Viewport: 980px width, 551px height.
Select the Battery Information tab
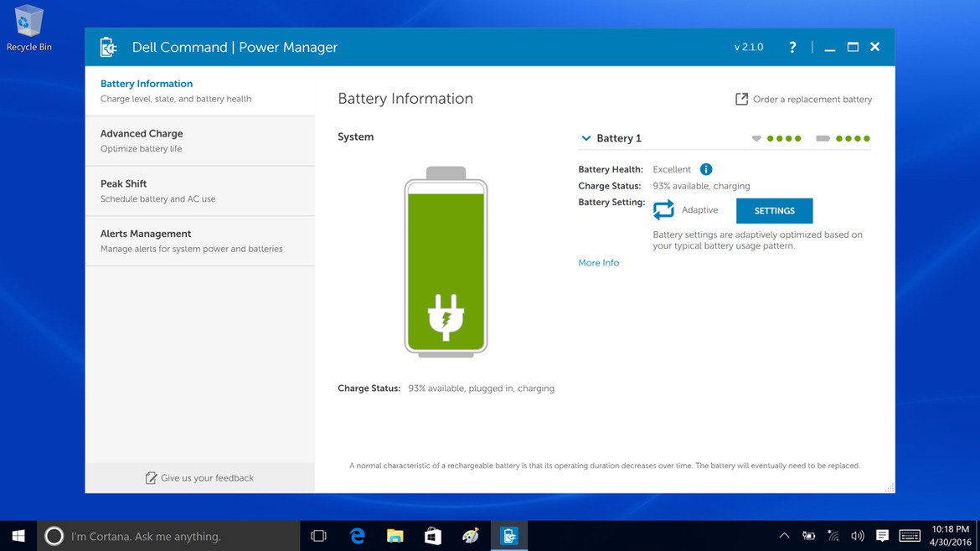(x=200, y=90)
